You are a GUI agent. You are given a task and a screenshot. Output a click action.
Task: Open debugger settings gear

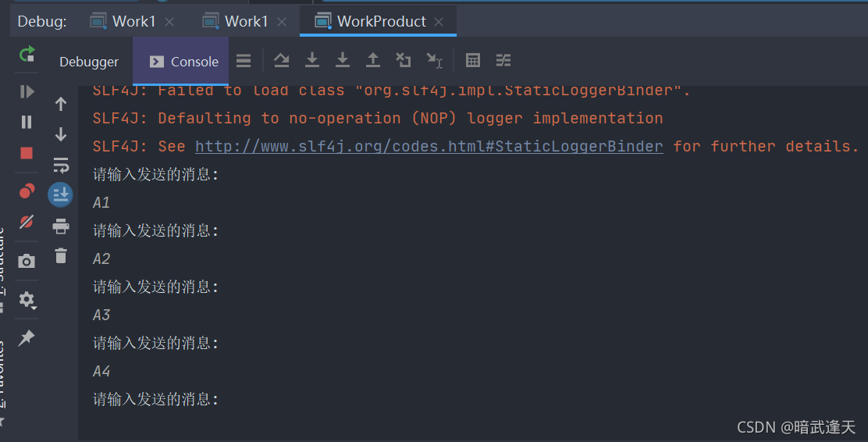pos(27,300)
